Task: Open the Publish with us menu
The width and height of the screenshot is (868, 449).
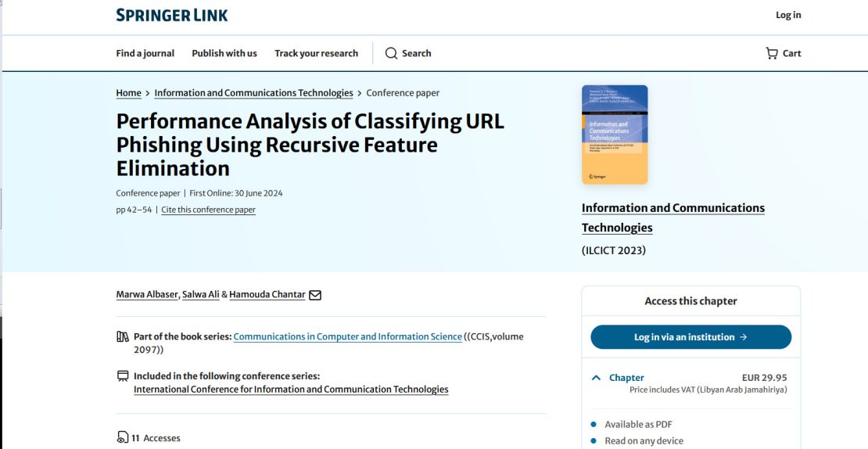Action: coord(224,53)
